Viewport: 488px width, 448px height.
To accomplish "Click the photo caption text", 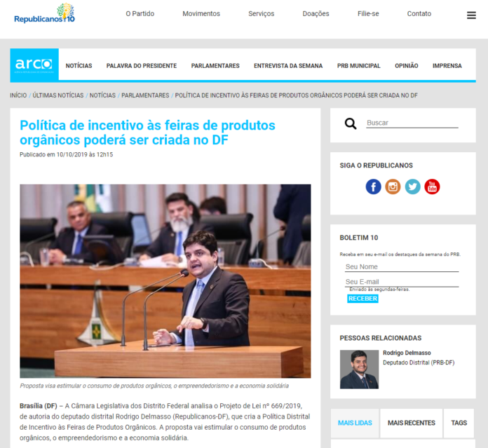I will click(154, 386).
